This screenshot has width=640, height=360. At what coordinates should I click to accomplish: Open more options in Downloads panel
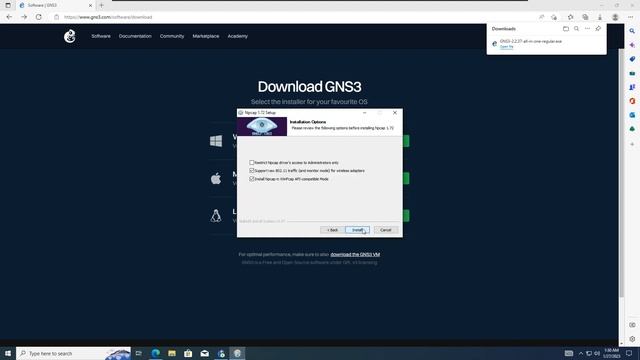click(x=587, y=29)
